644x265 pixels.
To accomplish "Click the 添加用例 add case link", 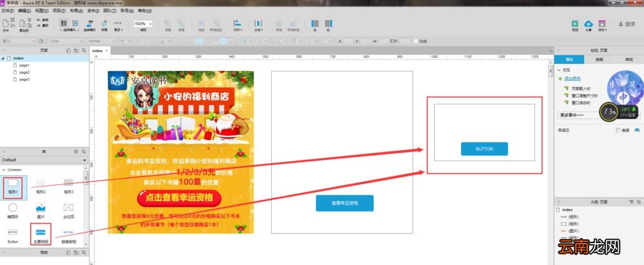I will pyautogui.click(x=572, y=79).
